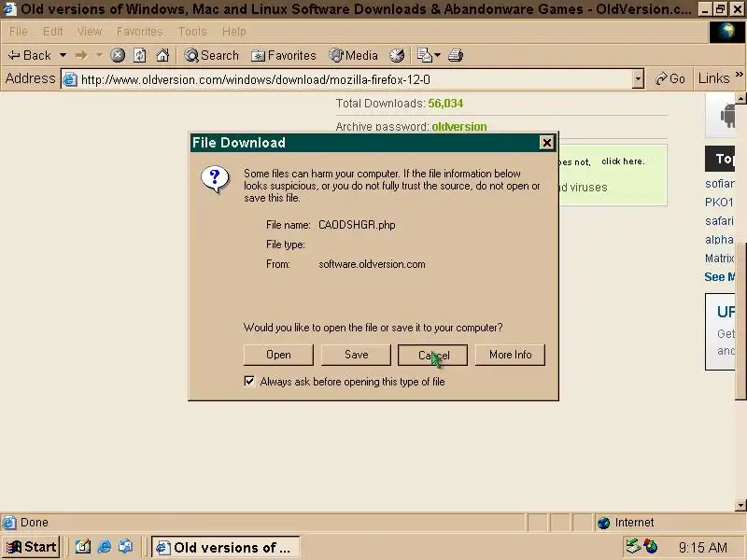The width and height of the screenshot is (747, 560).
Task: Click the software.oldversion.com source text
Action: (372, 264)
